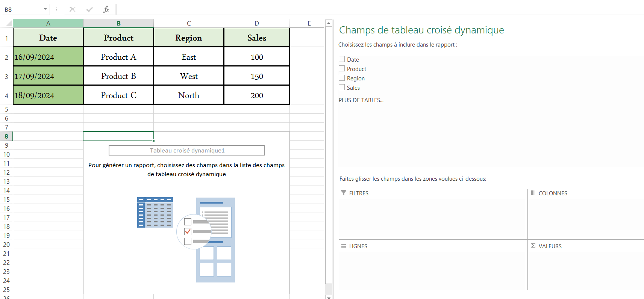Select the sales value 150 cell
644x299 pixels.
[257, 76]
